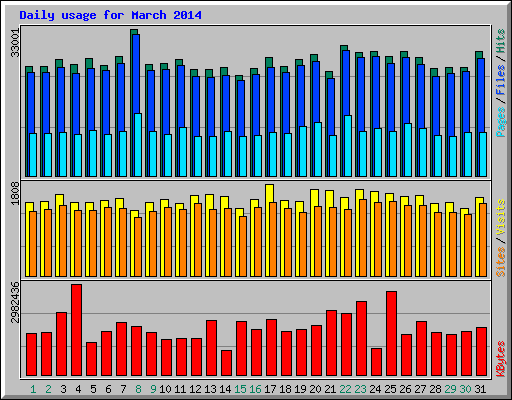Click day 18 on the x-axis
Image resolution: width=512 pixels, height=400 pixels.
[x=285, y=389]
